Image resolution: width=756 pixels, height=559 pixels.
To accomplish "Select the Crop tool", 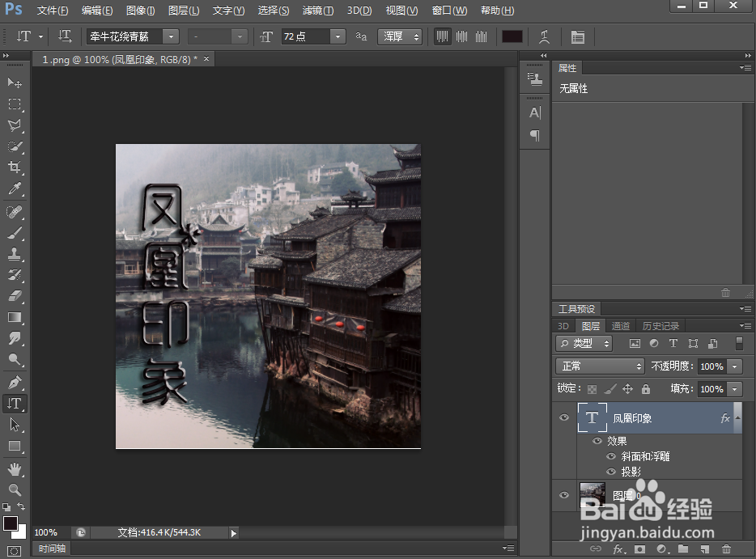I will 15,167.
